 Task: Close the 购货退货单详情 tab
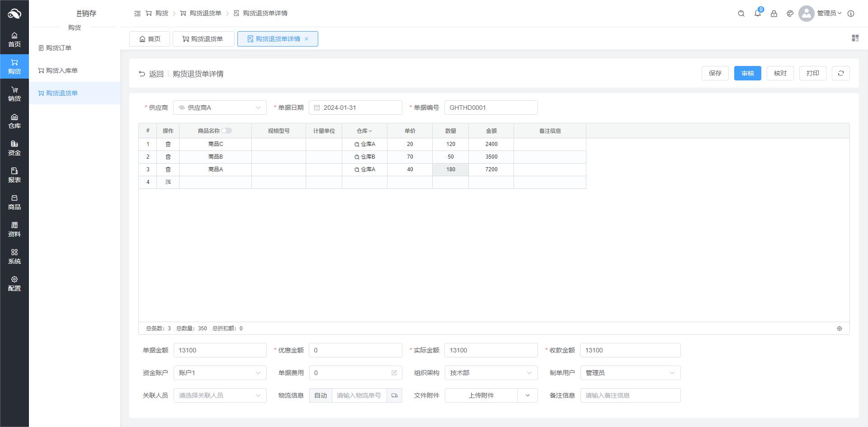307,39
